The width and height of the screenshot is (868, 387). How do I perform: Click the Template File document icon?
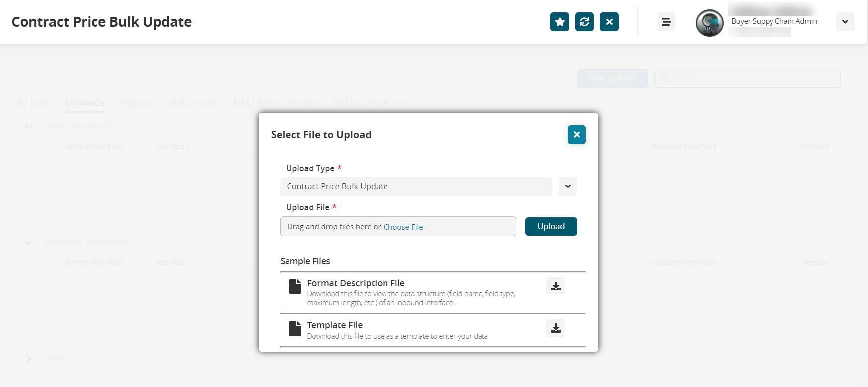tap(295, 329)
